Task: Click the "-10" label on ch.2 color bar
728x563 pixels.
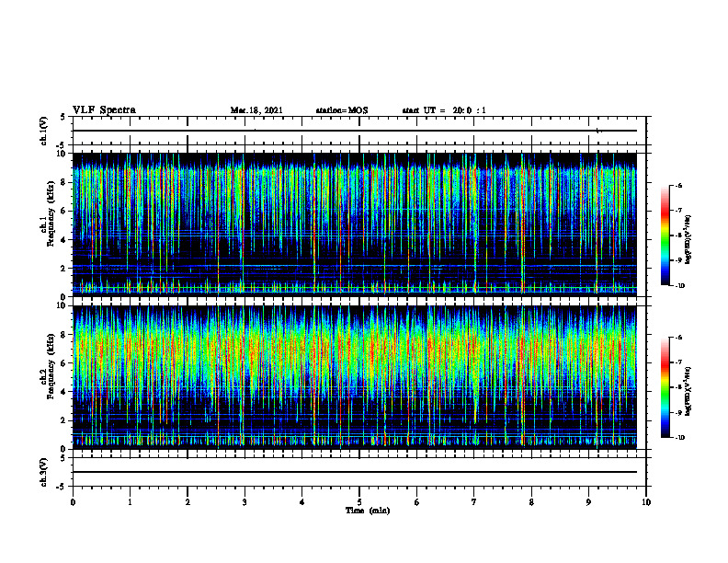Action: 680,437
